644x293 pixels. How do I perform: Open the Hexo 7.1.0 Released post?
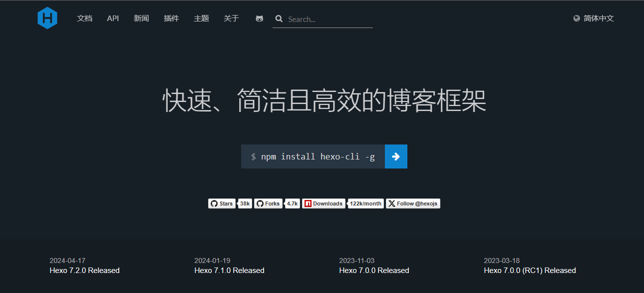tap(229, 270)
